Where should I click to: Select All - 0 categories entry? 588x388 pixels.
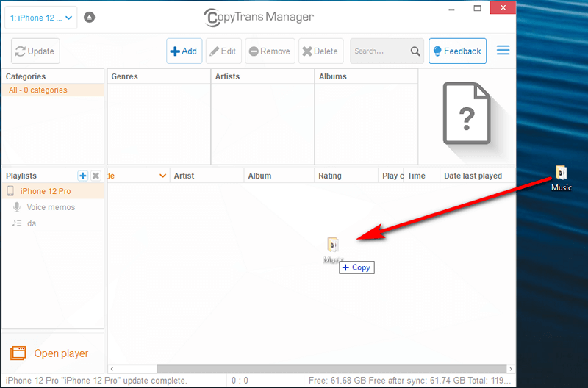point(52,90)
